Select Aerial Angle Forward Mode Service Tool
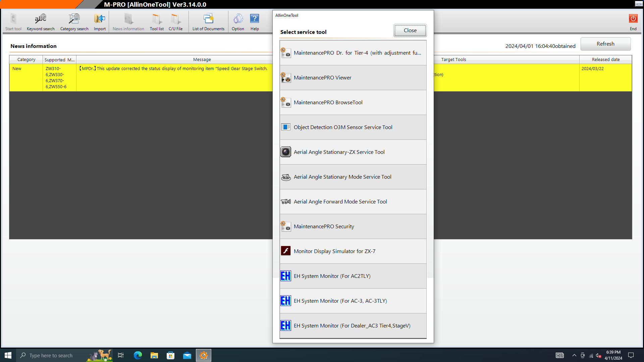Screen dimensions: 644x362 (353, 202)
